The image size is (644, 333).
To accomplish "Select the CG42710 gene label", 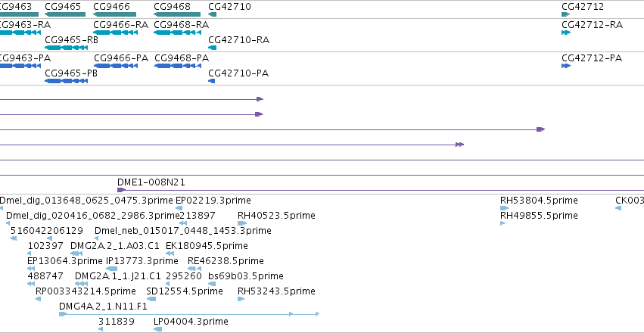I will tap(229, 7).
